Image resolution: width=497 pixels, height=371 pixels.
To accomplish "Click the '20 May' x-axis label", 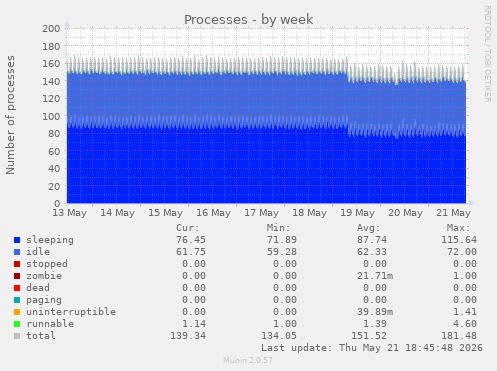I will [x=406, y=213].
